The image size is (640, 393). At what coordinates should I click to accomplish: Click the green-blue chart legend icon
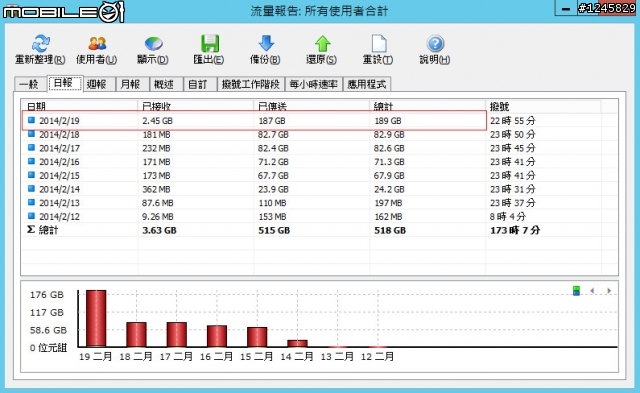tap(576, 291)
